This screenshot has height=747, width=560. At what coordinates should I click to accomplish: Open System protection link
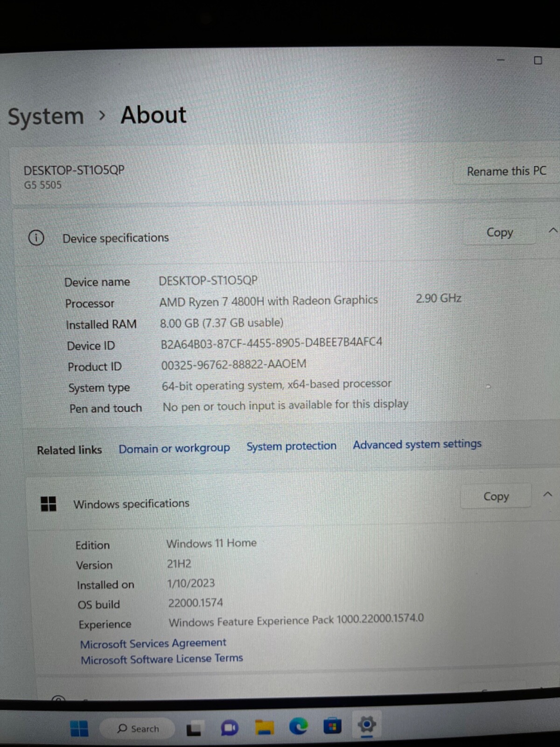(291, 446)
